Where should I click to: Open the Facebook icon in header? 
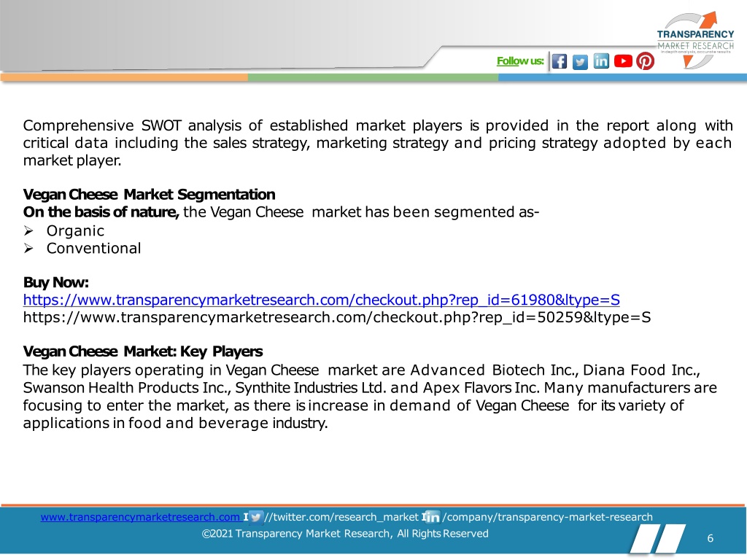[x=560, y=61]
